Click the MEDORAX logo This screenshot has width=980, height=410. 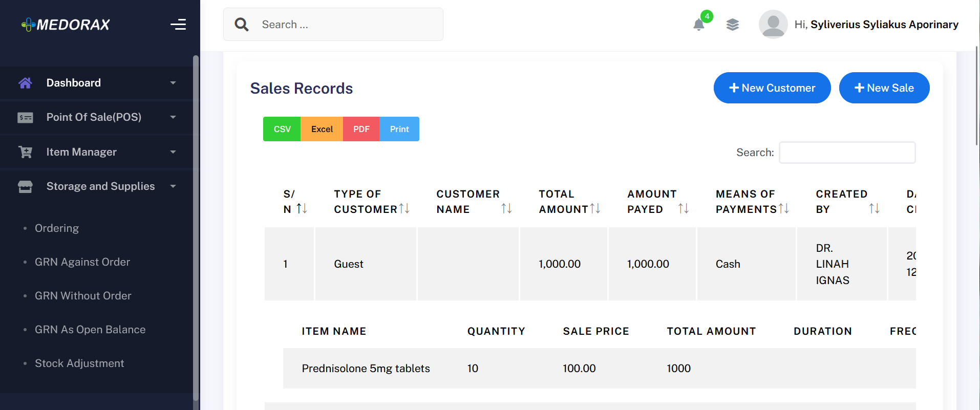tap(66, 25)
